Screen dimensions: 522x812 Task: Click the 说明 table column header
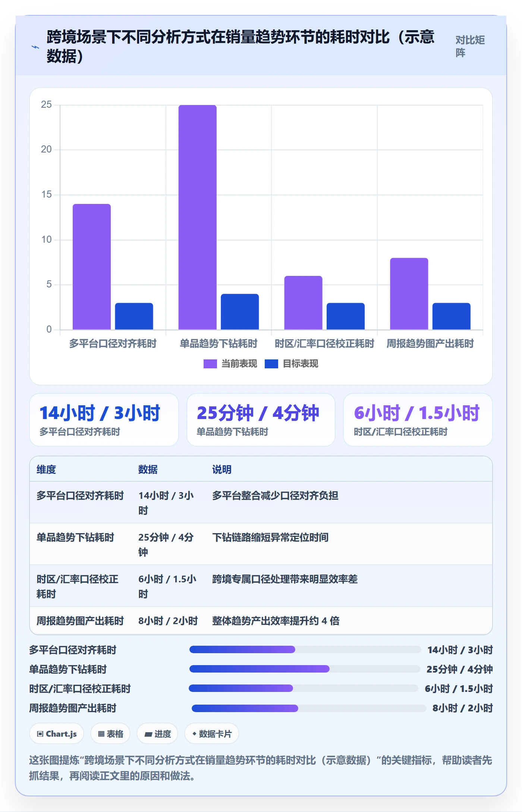[x=222, y=469]
